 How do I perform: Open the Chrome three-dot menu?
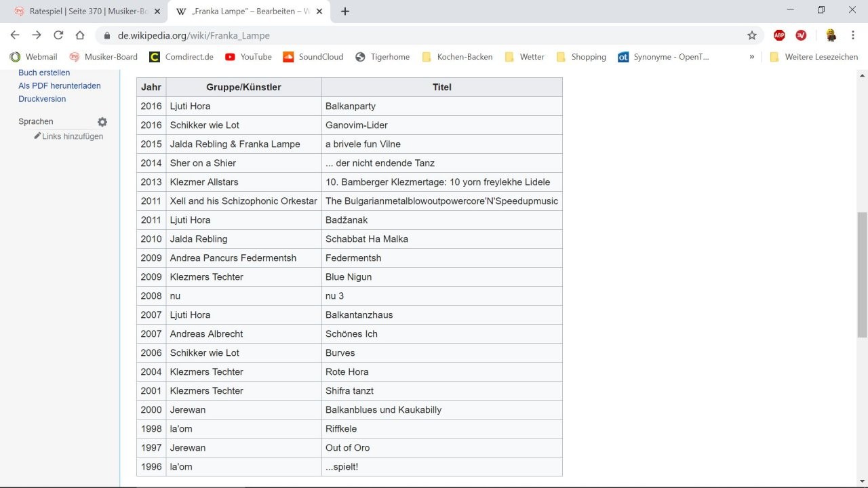pyautogui.click(x=852, y=35)
